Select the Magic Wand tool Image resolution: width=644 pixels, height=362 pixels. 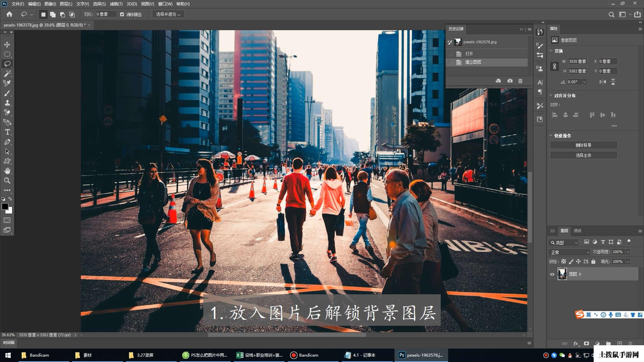click(x=7, y=74)
